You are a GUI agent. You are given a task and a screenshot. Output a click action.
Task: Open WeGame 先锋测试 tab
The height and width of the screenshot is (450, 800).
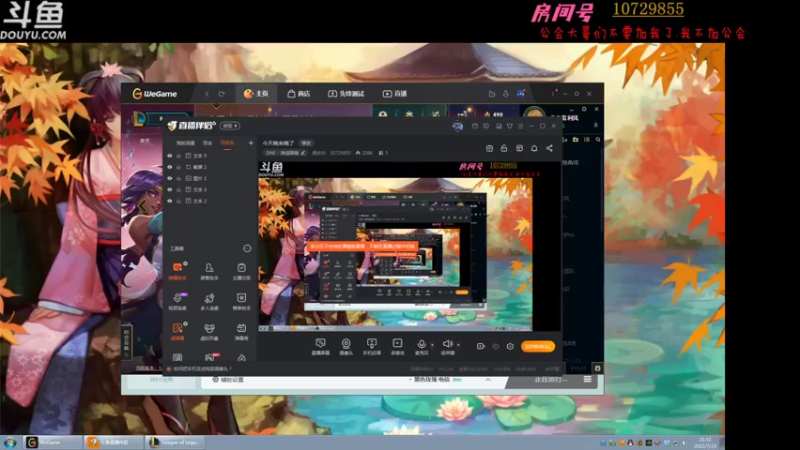coord(346,94)
